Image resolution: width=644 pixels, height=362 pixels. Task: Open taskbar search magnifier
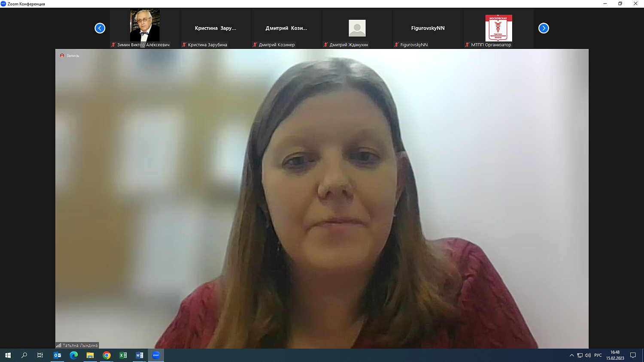[24, 355]
